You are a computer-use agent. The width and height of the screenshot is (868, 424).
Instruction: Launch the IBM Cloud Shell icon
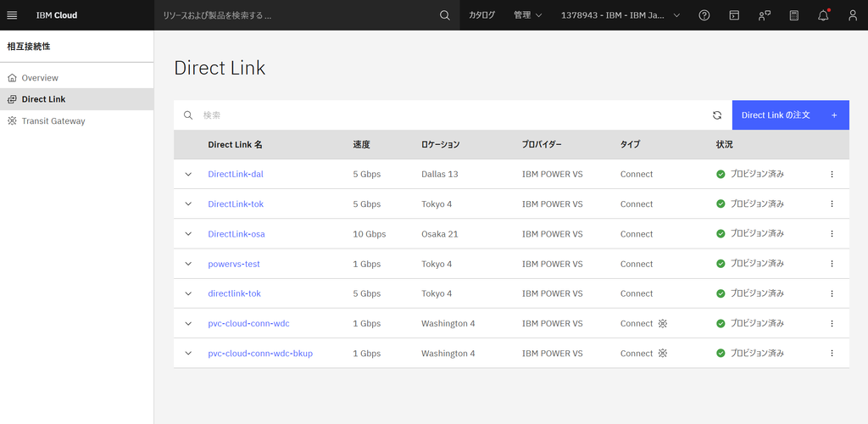point(734,15)
